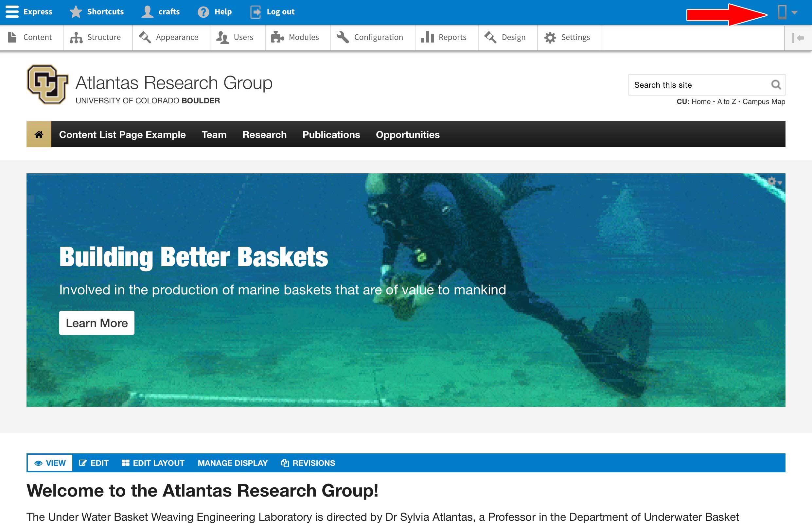Switch to the Edit Layout tab
The width and height of the screenshot is (812, 526).
point(153,463)
